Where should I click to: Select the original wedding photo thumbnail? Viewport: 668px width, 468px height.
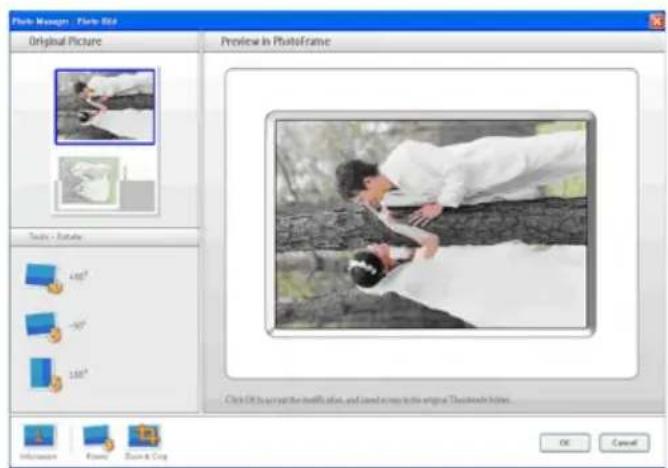105,106
